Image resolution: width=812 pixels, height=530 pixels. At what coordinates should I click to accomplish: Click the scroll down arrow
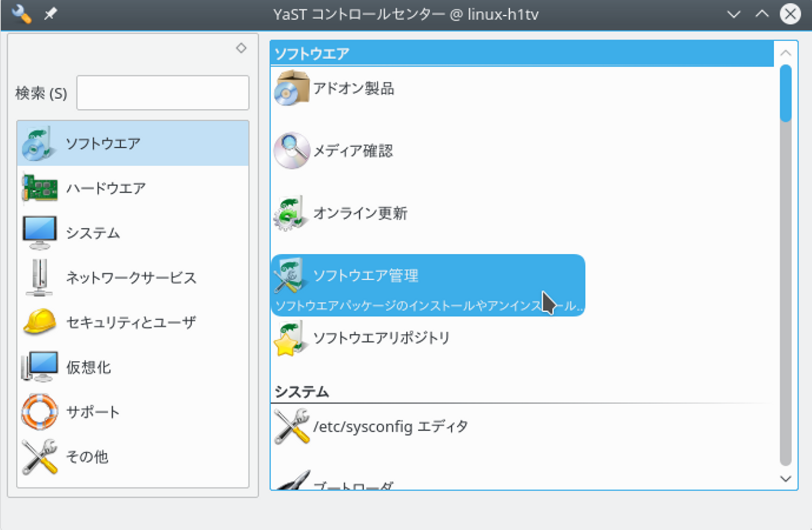click(785, 479)
